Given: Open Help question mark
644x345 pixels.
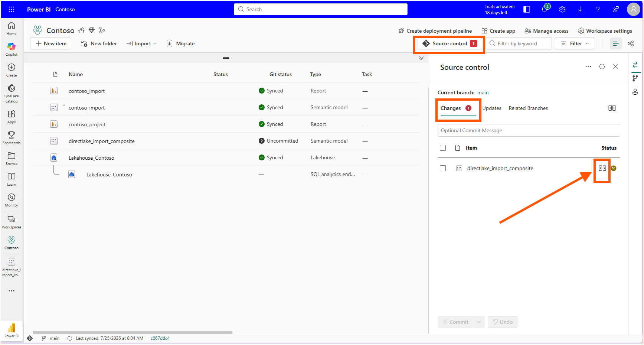Looking at the screenshot, I should 598,9.
